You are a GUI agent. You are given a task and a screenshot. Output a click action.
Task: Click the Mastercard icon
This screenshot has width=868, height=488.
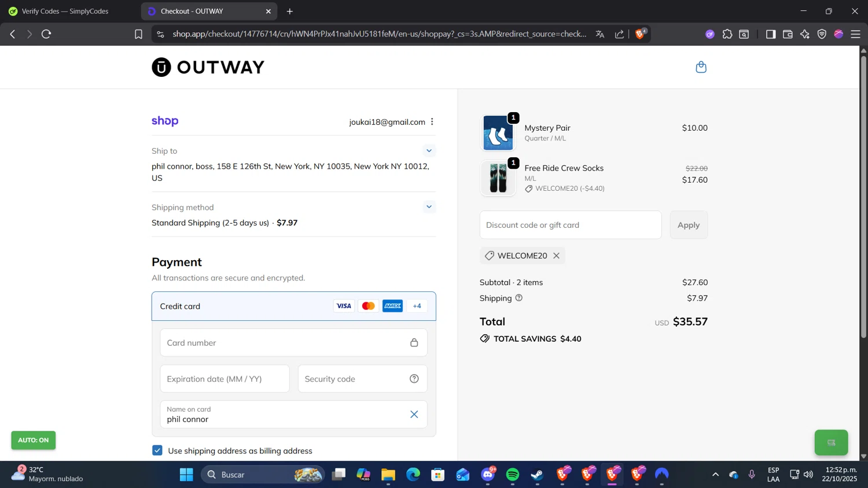(x=368, y=306)
